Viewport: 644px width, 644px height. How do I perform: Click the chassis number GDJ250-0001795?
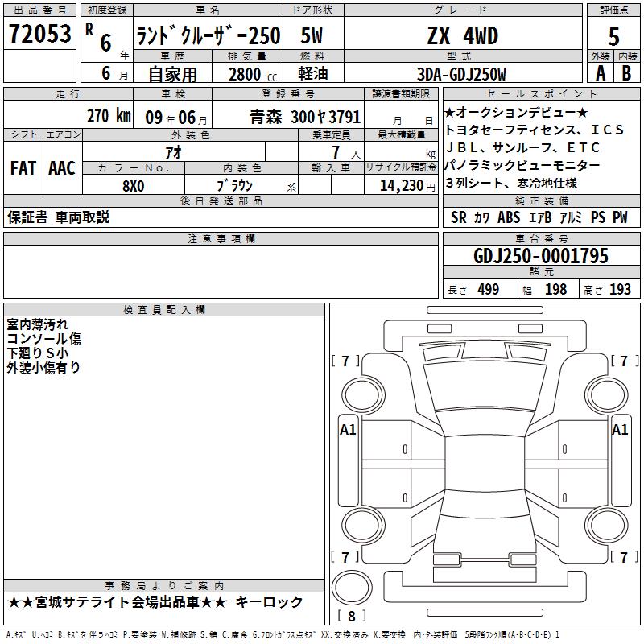tap(541, 256)
